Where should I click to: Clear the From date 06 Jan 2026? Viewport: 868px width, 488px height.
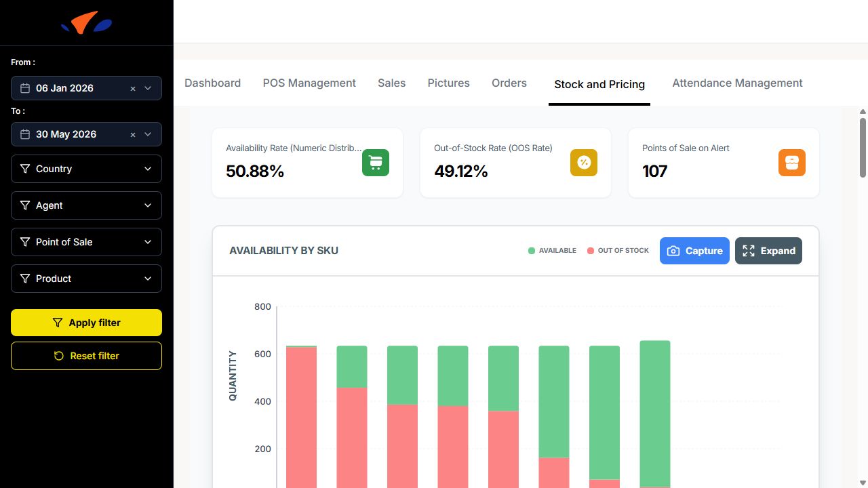coord(133,88)
